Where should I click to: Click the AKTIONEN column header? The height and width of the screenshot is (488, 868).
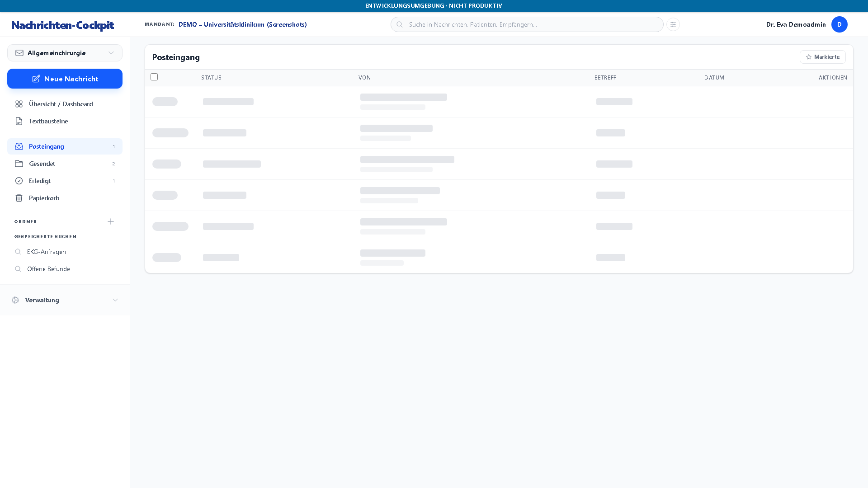point(833,78)
